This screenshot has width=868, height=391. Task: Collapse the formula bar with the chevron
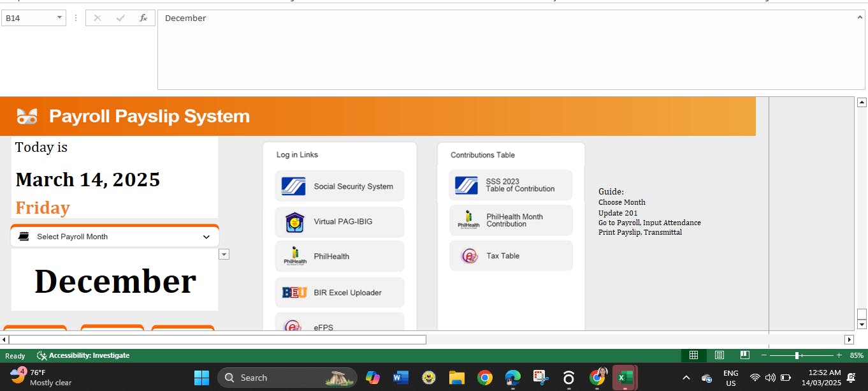860,18
